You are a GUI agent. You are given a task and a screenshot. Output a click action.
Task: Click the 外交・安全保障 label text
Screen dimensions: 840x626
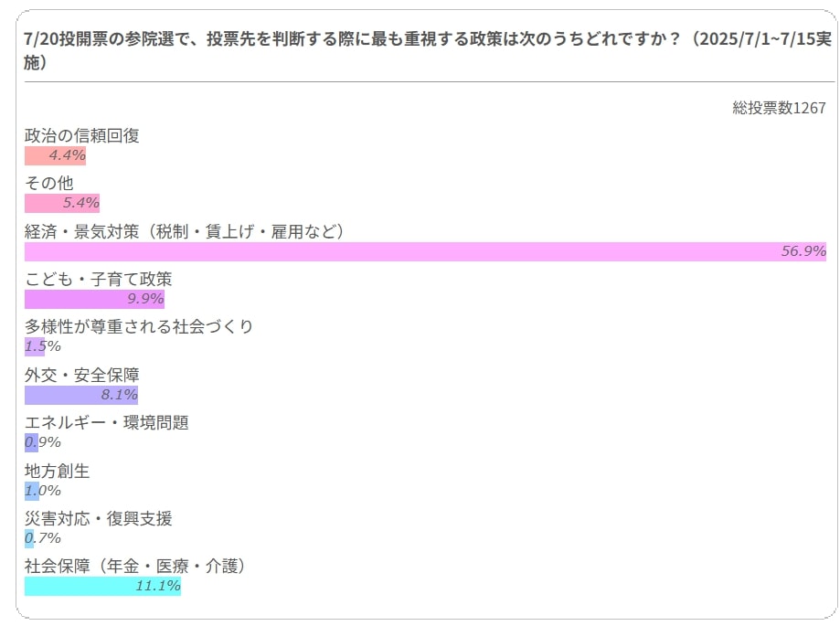(82, 376)
